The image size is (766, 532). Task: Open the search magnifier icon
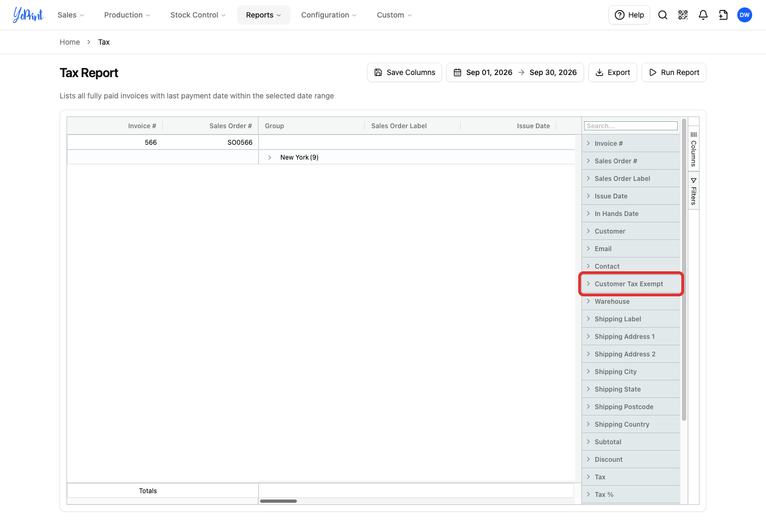663,15
